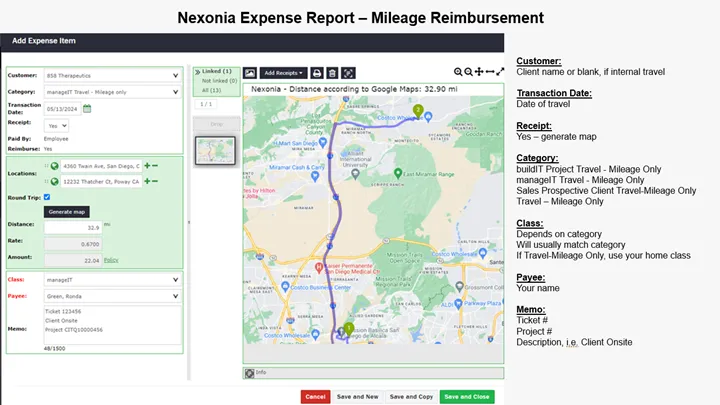The width and height of the screenshot is (720, 405).
Task: Show All (13) receipts
Action: click(211, 90)
